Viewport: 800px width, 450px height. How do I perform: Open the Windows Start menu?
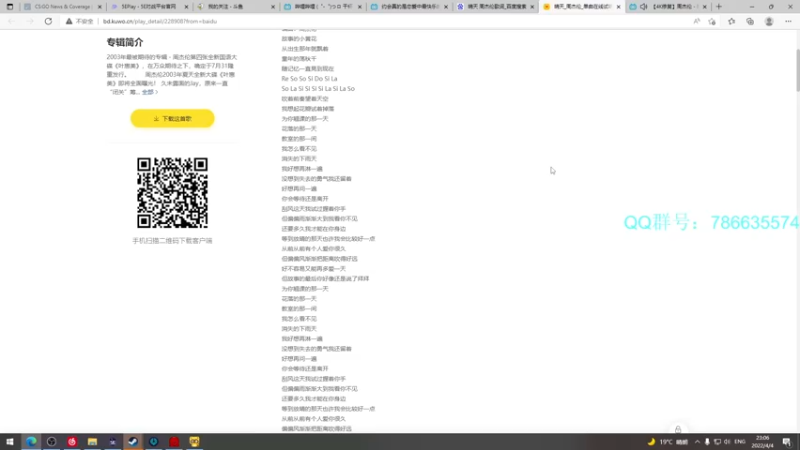pyautogui.click(x=10, y=442)
